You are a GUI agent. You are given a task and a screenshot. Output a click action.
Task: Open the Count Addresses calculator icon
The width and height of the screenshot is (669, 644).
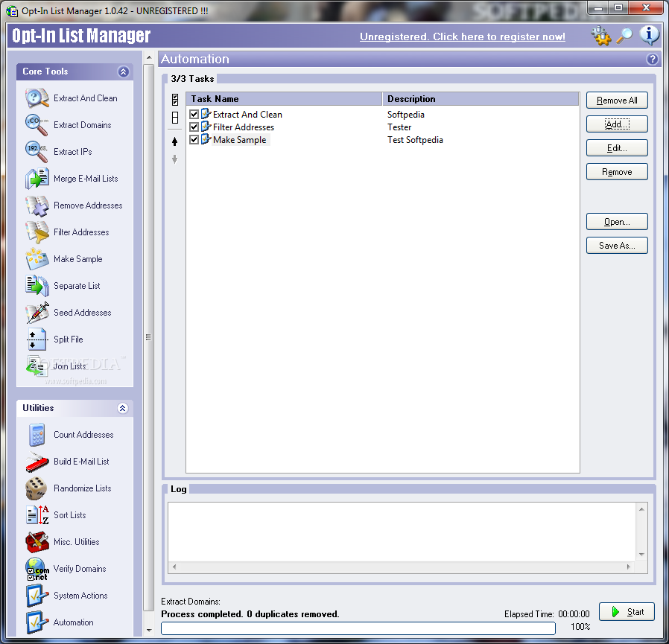tap(37, 435)
